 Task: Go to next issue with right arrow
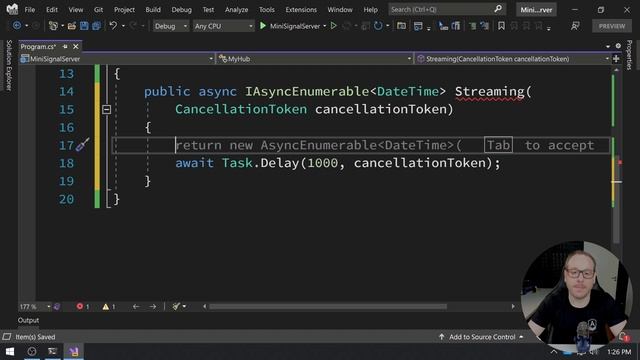(153, 307)
